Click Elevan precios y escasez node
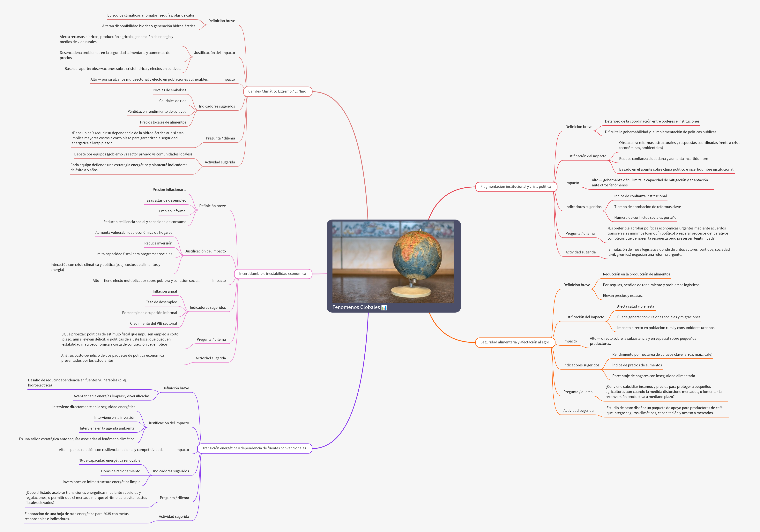 (x=623, y=296)
